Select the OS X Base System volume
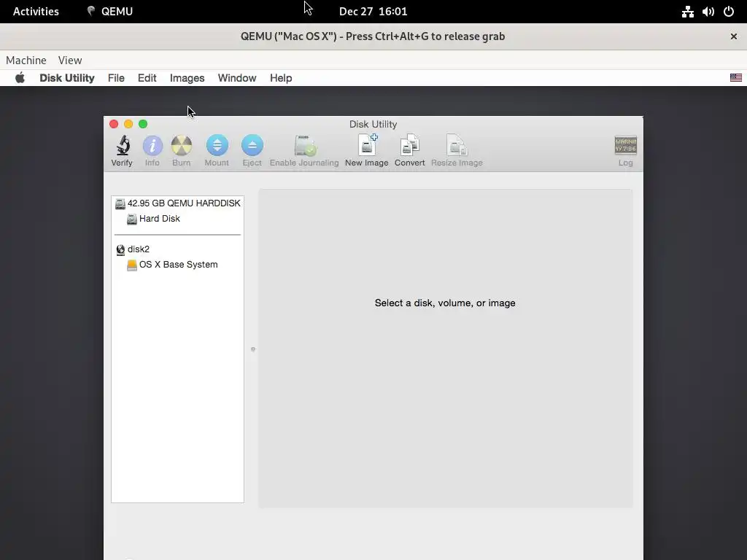747x560 pixels. tap(172, 265)
